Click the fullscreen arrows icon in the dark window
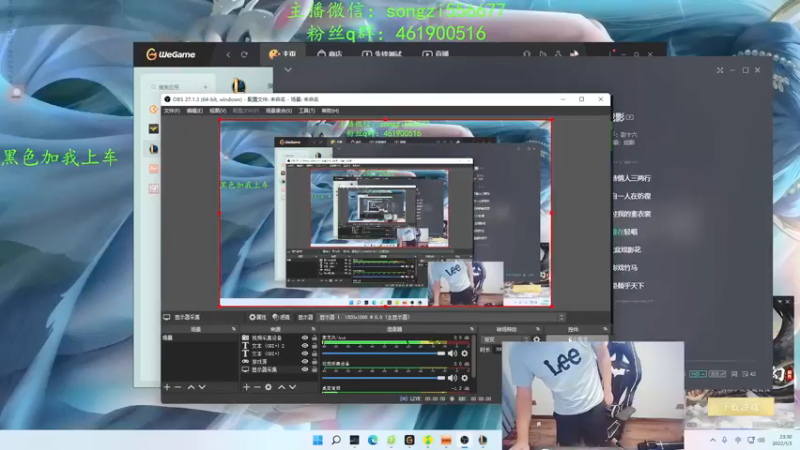The height and width of the screenshot is (450, 800). 720,70
